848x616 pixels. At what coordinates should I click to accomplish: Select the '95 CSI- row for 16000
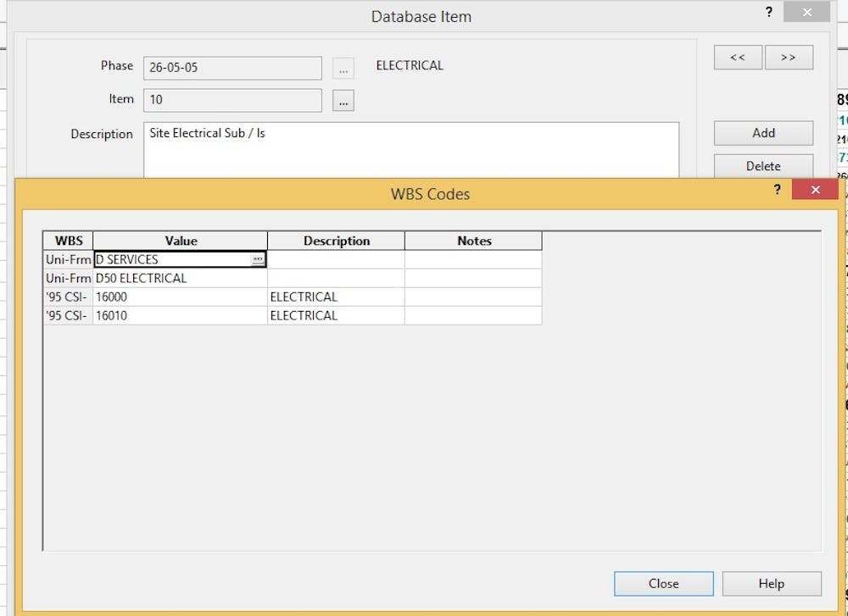[68, 297]
